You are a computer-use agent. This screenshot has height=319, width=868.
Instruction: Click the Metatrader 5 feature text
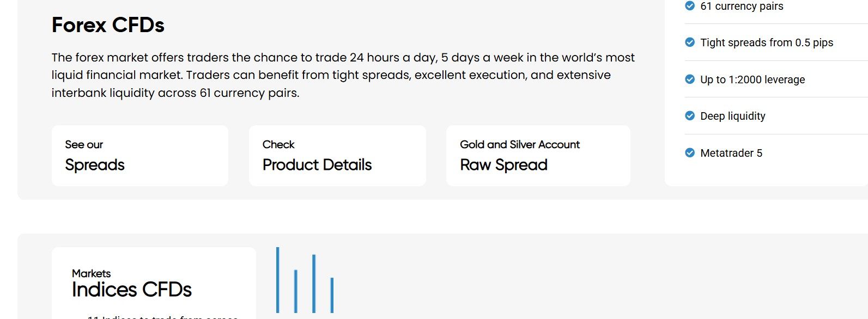(x=731, y=153)
